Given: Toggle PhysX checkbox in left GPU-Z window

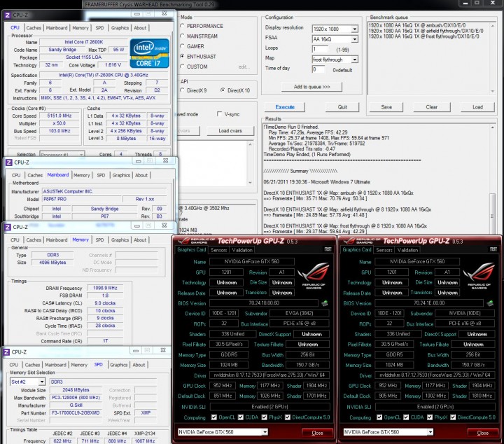Looking at the screenshot, I should (264, 417).
